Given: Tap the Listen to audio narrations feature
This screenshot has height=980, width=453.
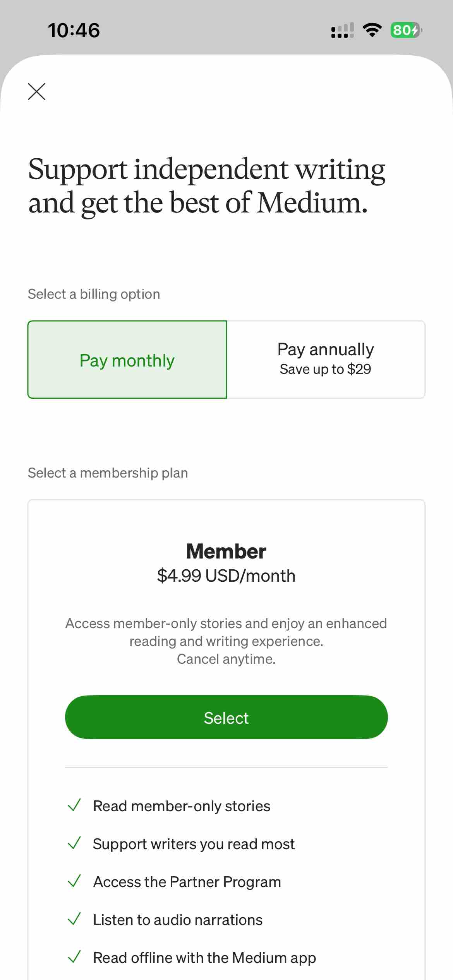Looking at the screenshot, I should [178, 920].
